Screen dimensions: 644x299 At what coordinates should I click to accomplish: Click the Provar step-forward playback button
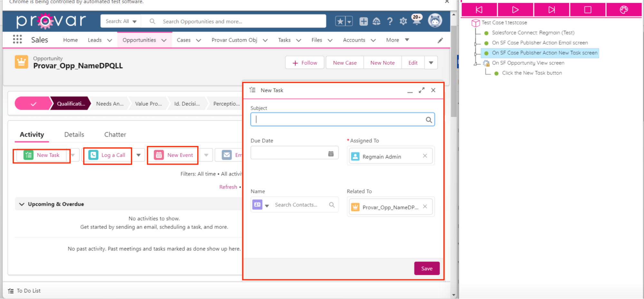[552, 10]
